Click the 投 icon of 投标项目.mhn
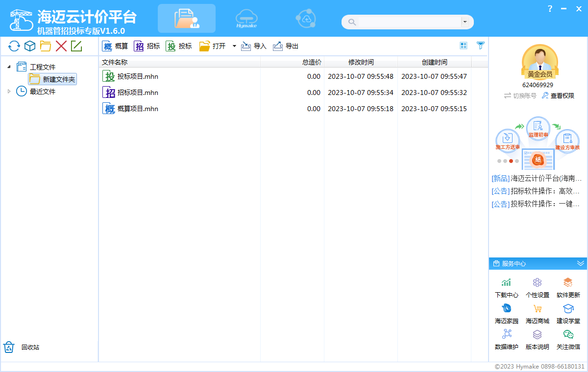The image size is (588, 372). pyautogui.click(x=109, y=76)
